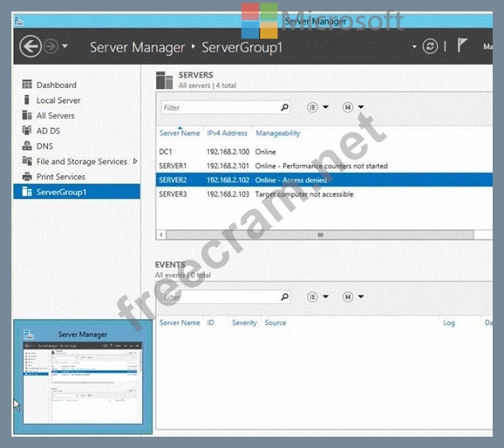This screenshot has width=504, height=448.
Task: Select the DNS role icon
Action: click(27, 146)
